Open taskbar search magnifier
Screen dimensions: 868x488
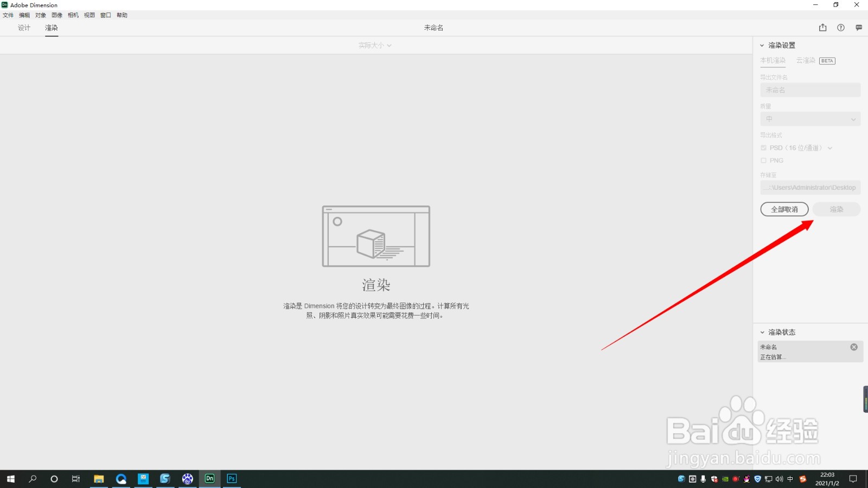point(33,479)
